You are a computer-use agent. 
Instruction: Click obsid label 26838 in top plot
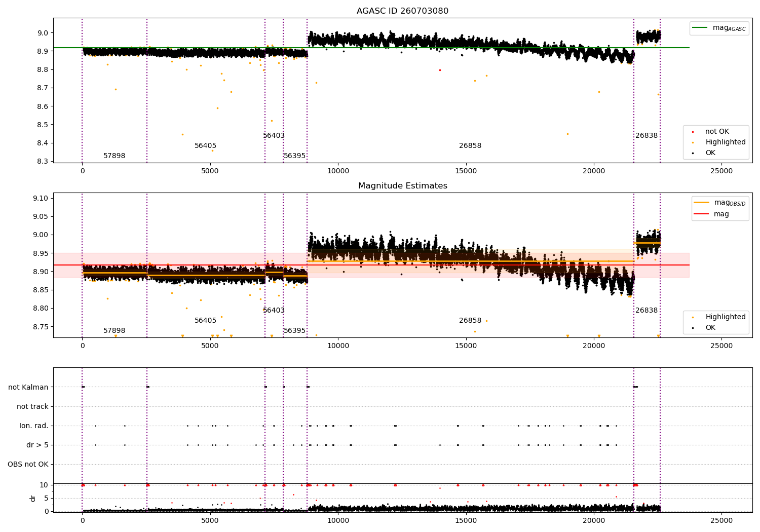tap(647, 136)
